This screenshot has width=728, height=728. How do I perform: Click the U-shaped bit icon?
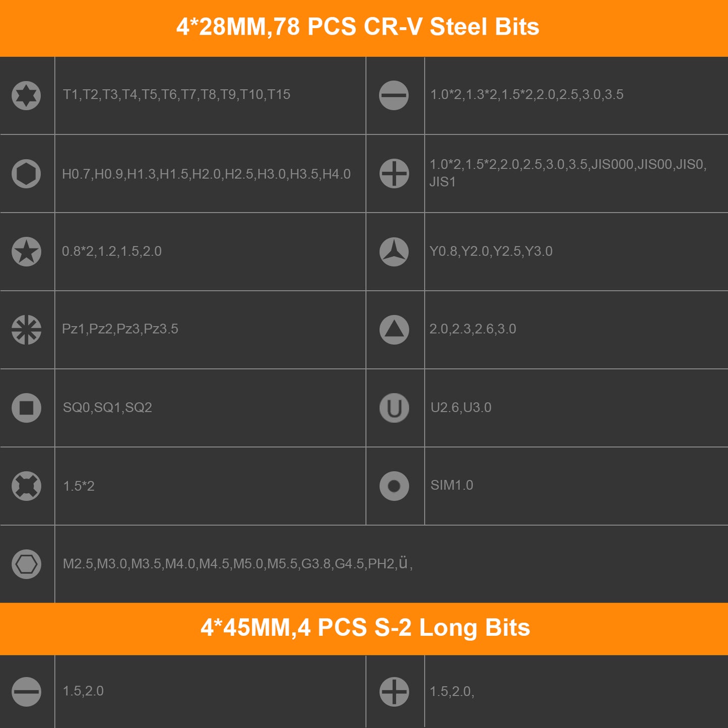tap(394, 408)
